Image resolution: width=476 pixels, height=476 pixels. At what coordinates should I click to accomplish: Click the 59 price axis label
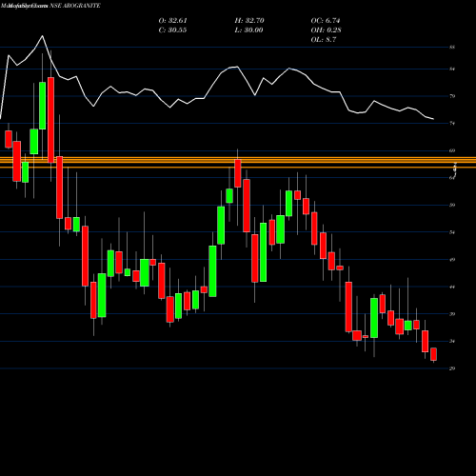tap(452, 206)
